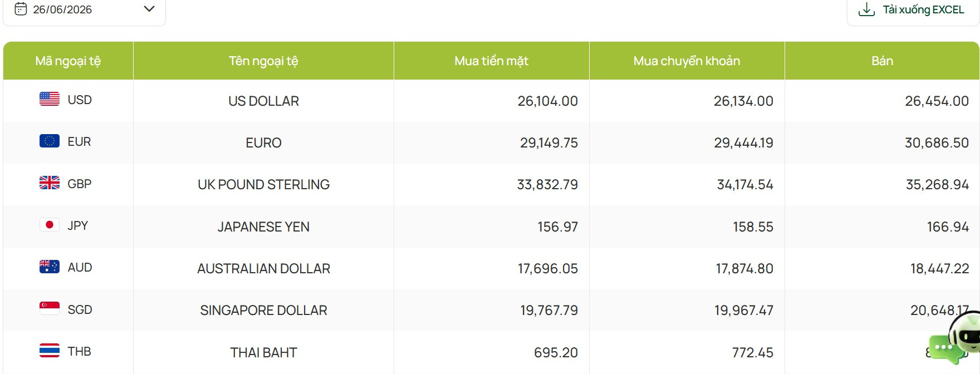Download the rates via Tải xuống EXCEL
This screenshot has height=374, width=980.
point(913,10)
